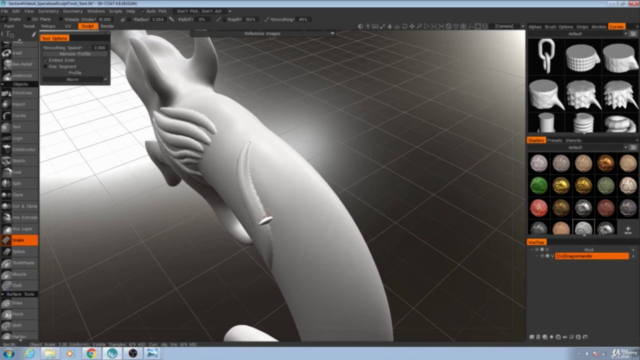Select the Split tool
Image resolution: width=640 pixels, height=360 pixels.
[19, 184]
